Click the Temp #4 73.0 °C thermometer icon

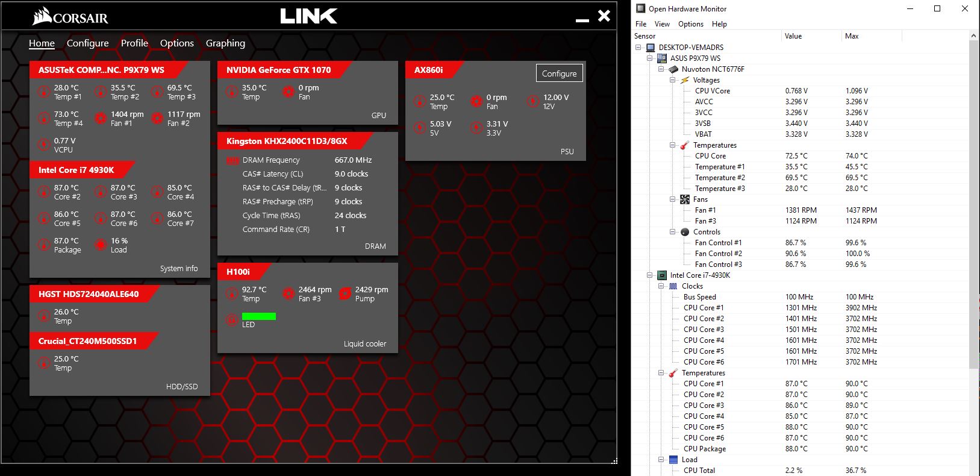point(44,118)
